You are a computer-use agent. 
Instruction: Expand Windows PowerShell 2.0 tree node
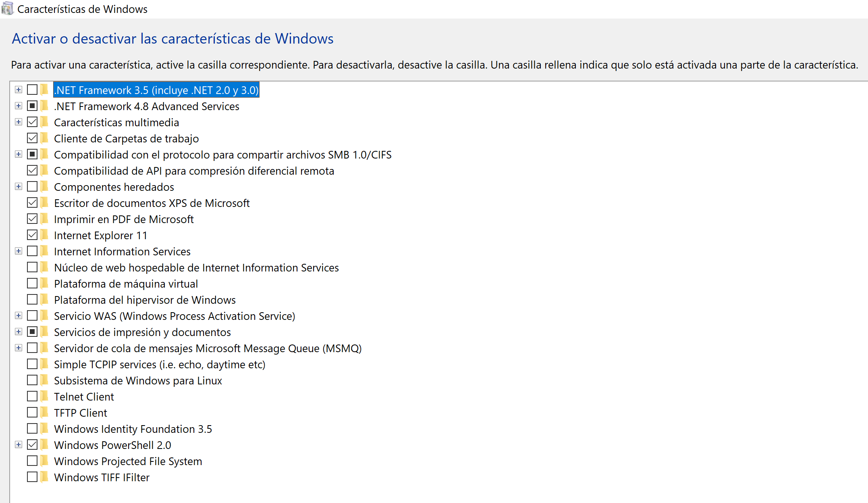click(19, 445)
